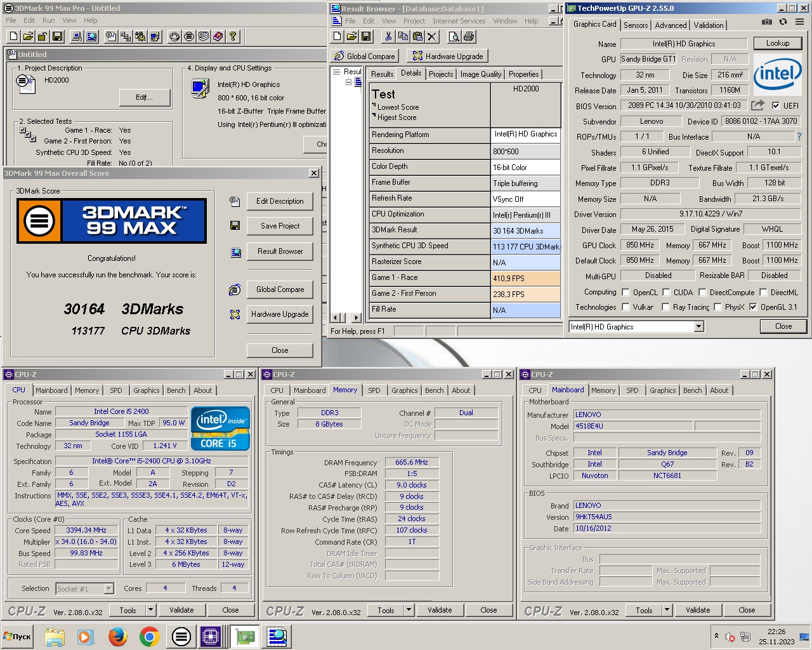
Task: Click GPU-Z screenshot camera icon
Action: coord(767,22)
